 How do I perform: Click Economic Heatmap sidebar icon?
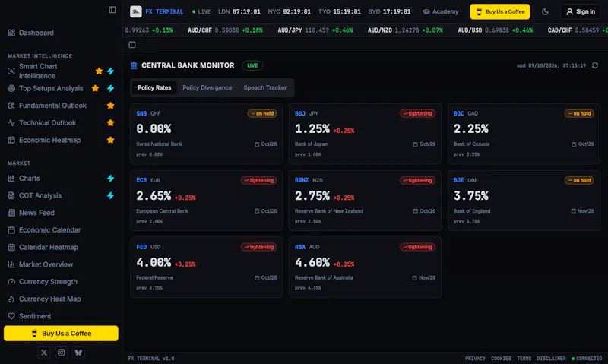[11, 140]
